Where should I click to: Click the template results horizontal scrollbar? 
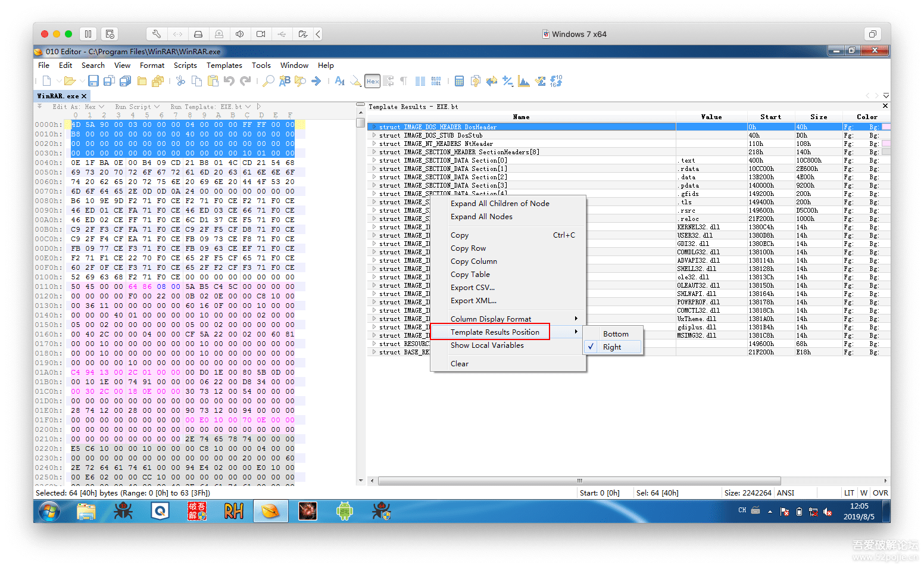579,481
